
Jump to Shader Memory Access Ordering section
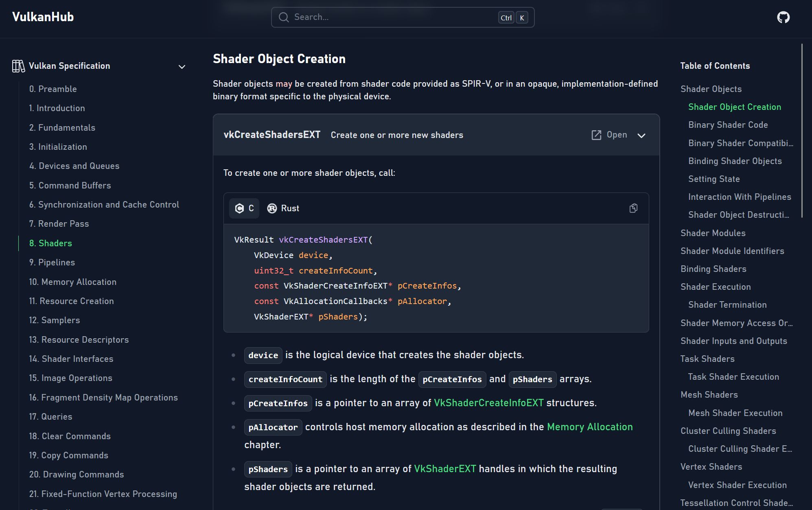point(737,323)
